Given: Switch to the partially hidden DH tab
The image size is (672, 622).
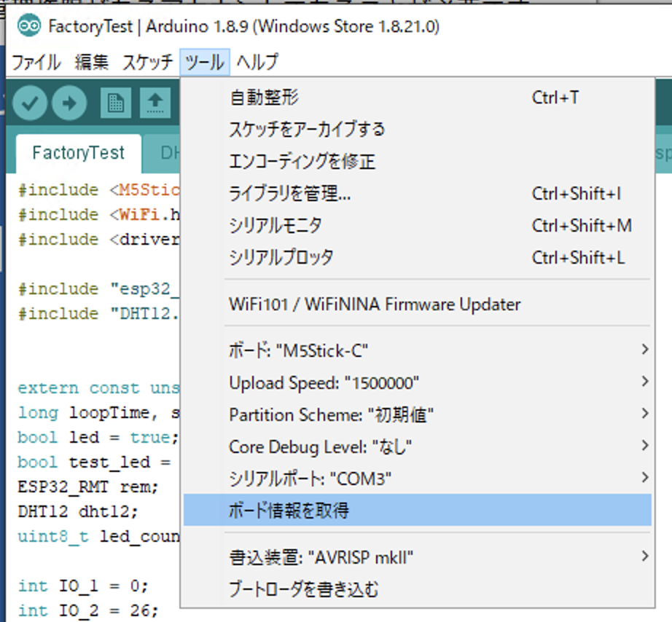Looking at the screenshot, I should coord(162,154).
